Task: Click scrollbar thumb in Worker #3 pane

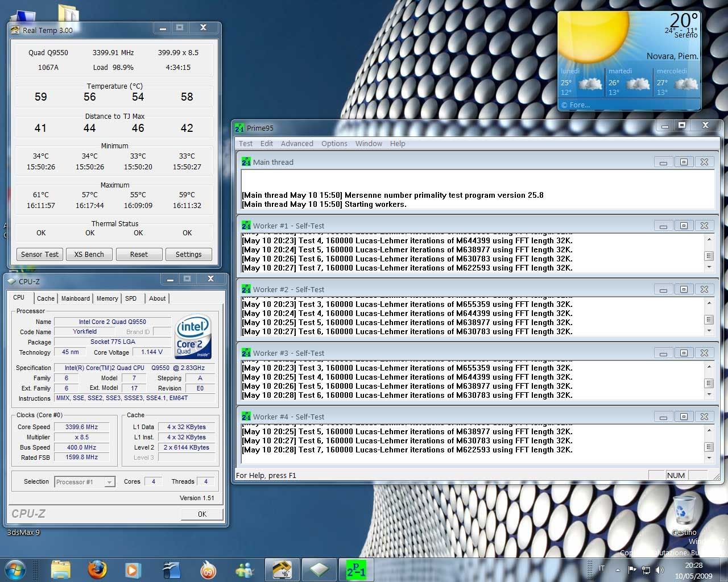Action: click(x=709, y=383)
